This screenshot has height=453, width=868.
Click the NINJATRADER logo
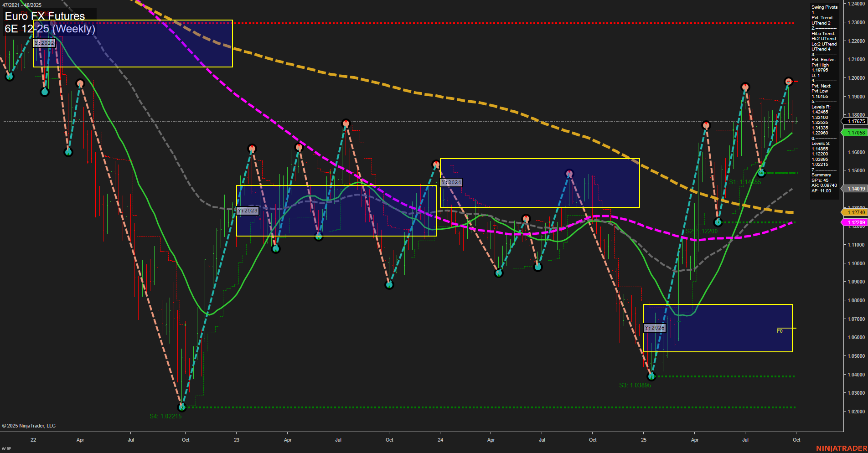[x=842, y=448]
